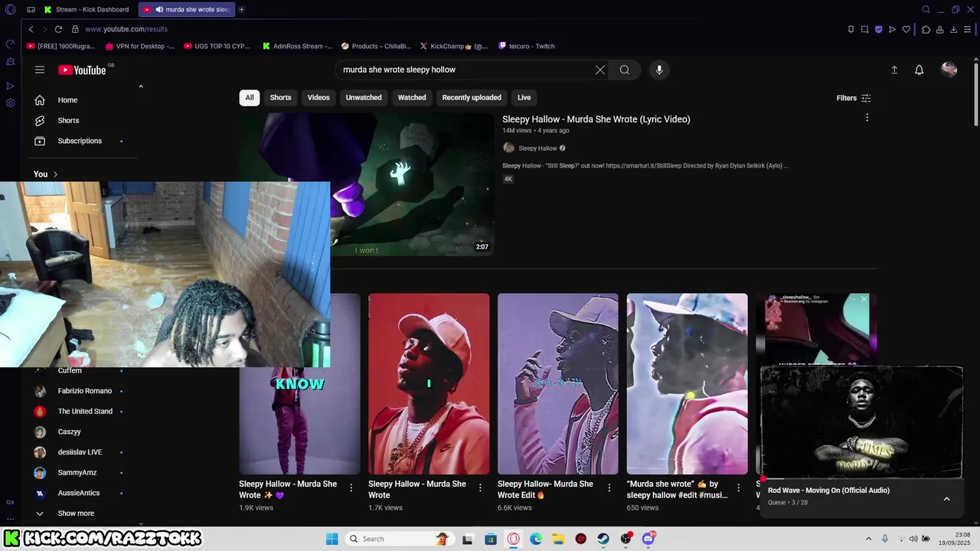Viewport: 980px width, 551px height.
Task: Submit search with the magnifier button
Action: [625, 70]
